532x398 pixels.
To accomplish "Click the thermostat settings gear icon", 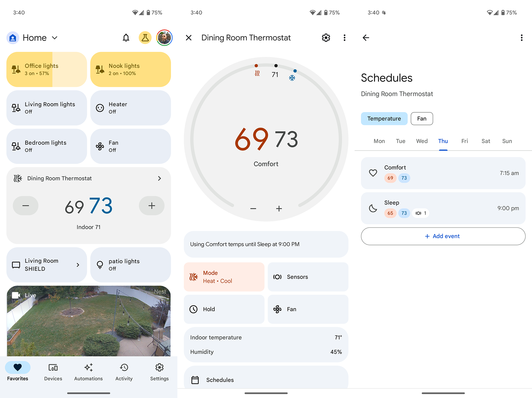I will (x=326, y=38).
